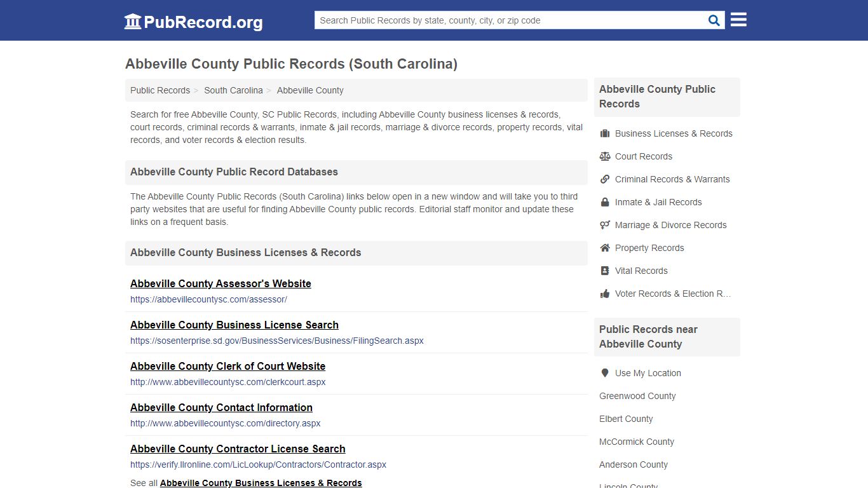The height and width of the screenshot is (488, 868).
Task: Open Anderson County link
Action: click(x=634, y=464)
